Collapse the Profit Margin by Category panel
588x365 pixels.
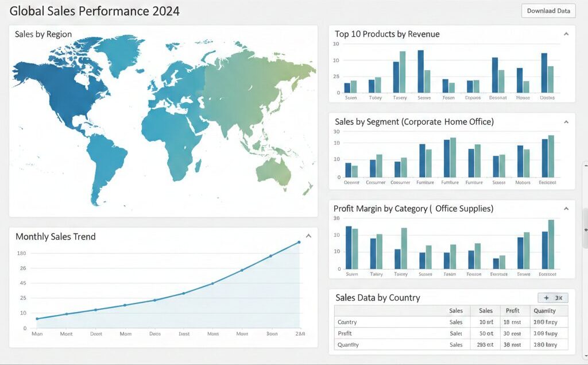pyautogui.click(x=566, y=209)
